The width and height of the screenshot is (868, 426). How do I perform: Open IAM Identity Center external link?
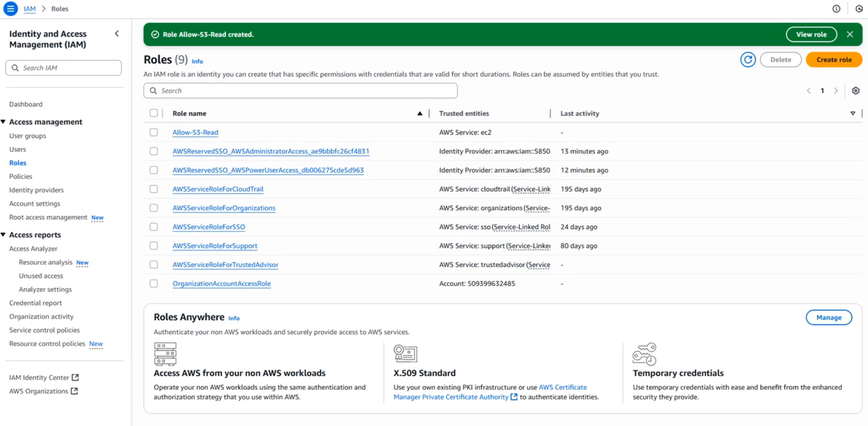click(x=44, y=377)
